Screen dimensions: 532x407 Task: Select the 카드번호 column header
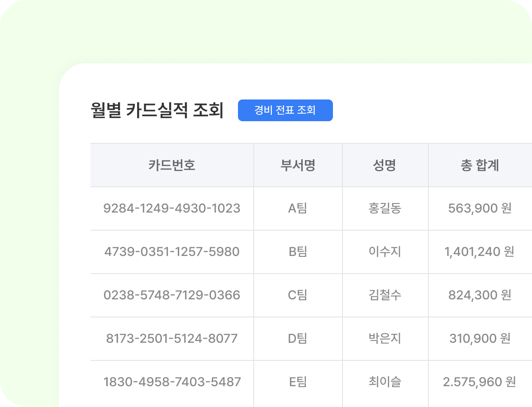(172, 165)
